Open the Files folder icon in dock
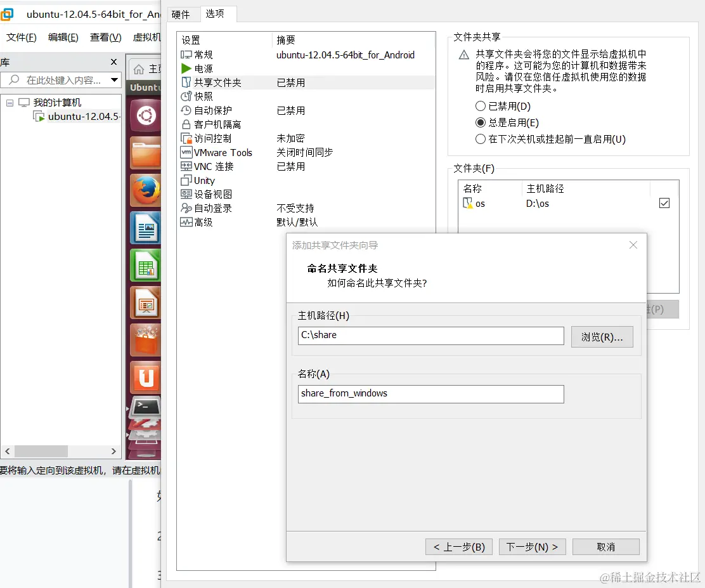Screen dimensions: 705x588 click(x=146, y=154)
